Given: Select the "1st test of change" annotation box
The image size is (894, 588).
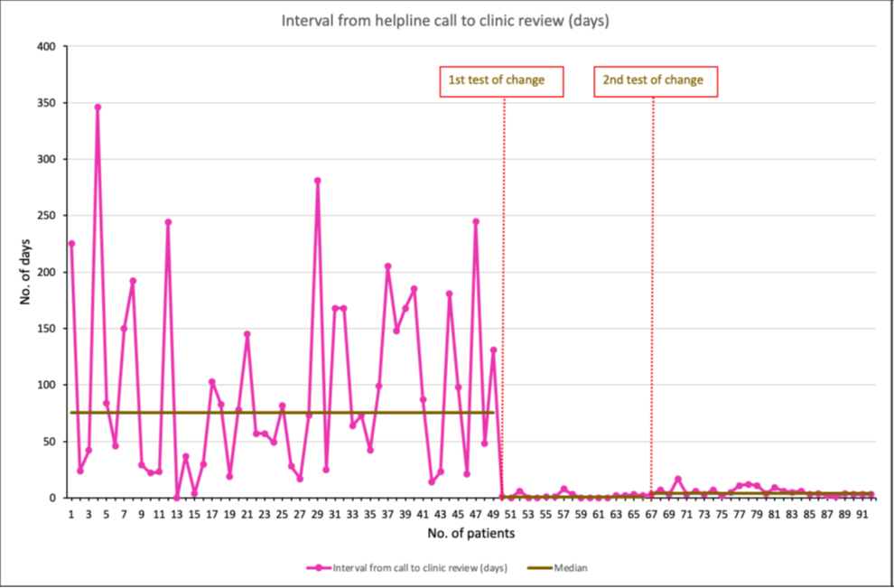Looking at the screenshot, I should (x=501, y=80).
